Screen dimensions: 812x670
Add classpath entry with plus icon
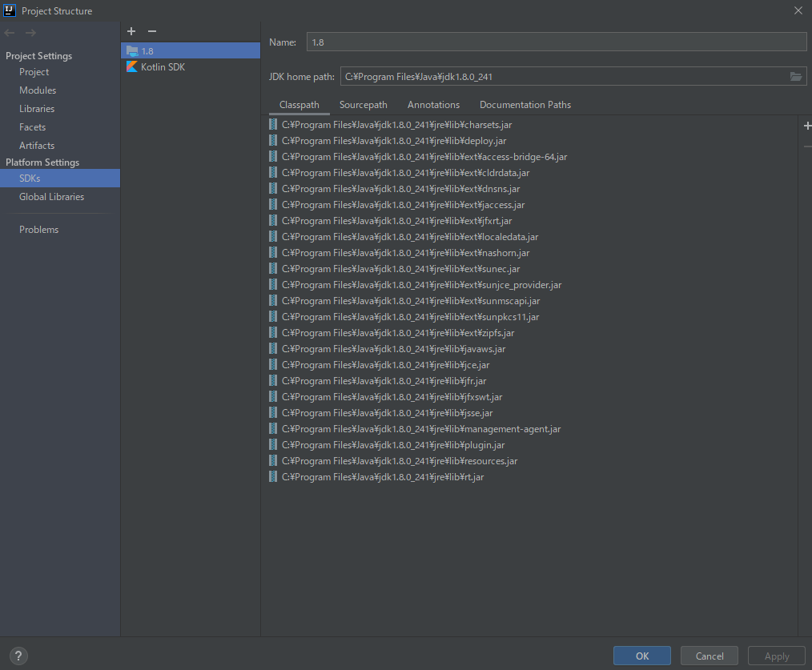pyautogui.click(x=807, y=126)
